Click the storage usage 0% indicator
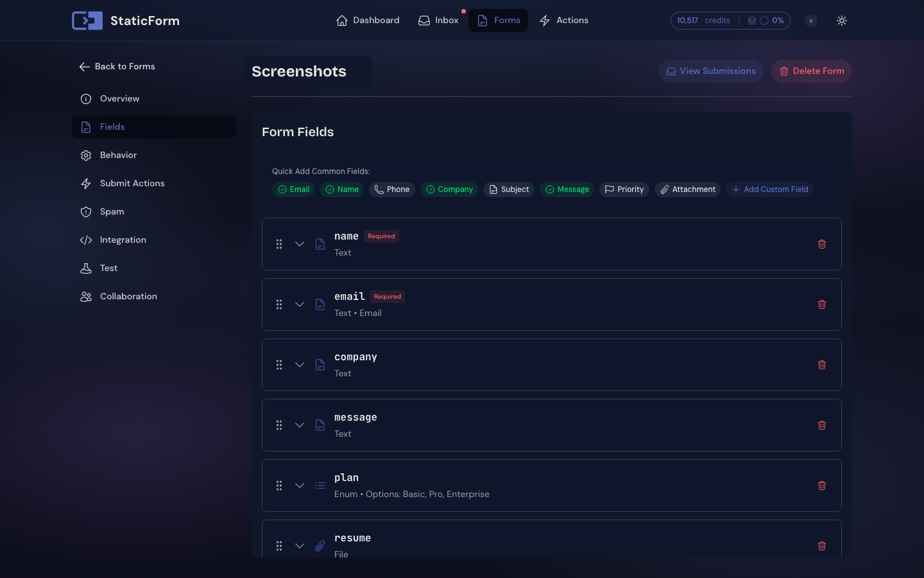The image size is (924, 578). pos(766,21)
